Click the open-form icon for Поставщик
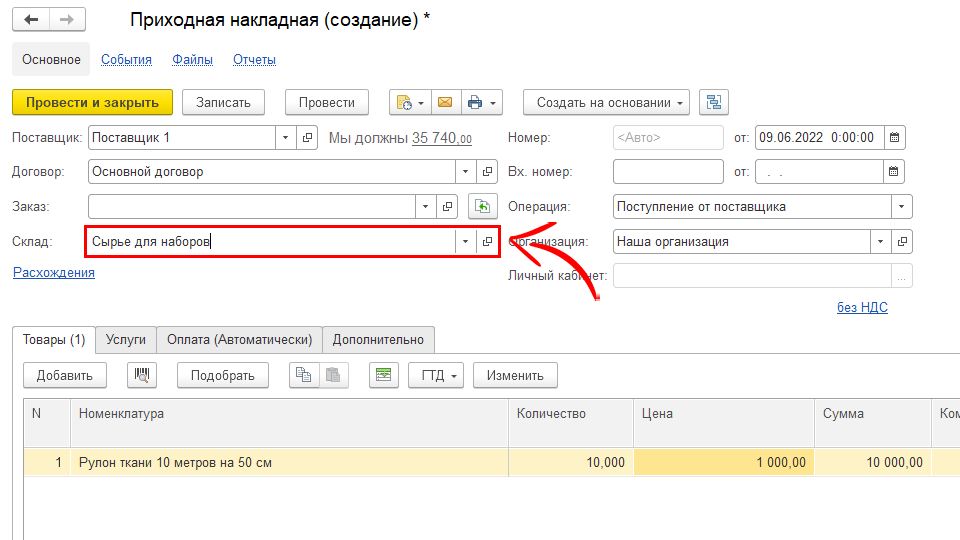 tap(307, 138)
